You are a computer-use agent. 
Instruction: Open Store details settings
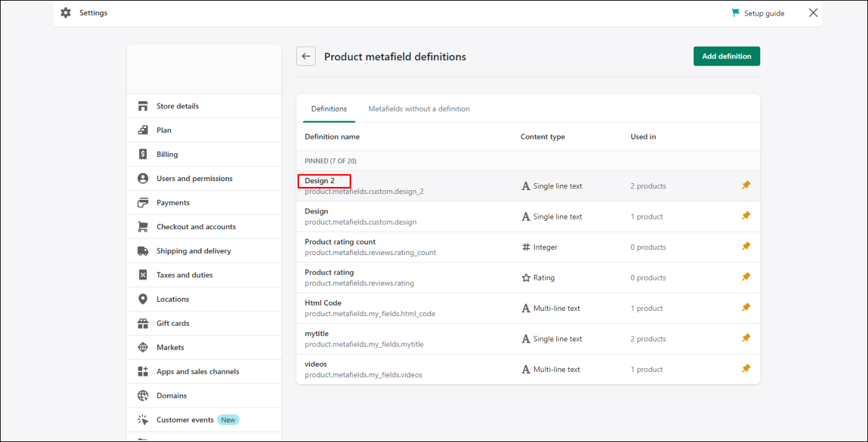(x=204, y=106)
